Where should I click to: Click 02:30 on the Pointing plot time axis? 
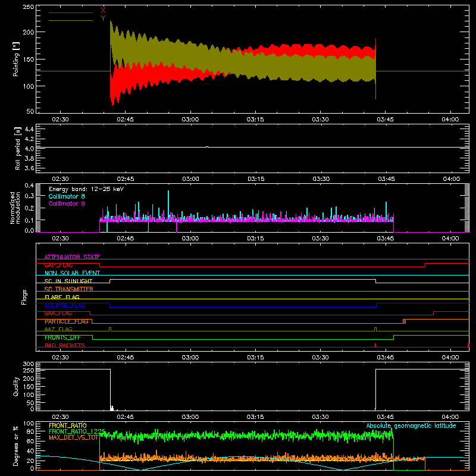coord(60,120)
